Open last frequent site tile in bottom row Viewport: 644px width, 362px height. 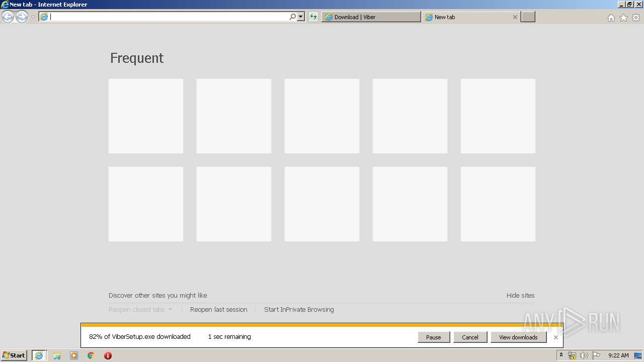pyautogui.click(x=498, y=204)
